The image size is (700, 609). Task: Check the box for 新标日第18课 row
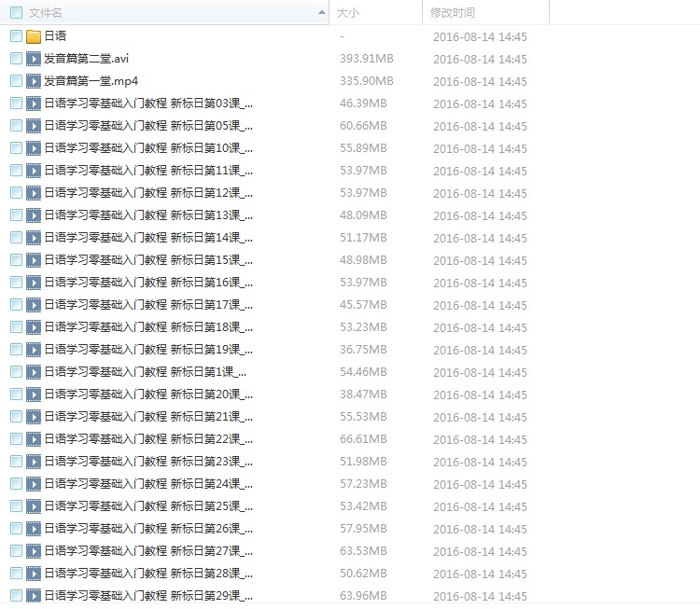(16, 327)
